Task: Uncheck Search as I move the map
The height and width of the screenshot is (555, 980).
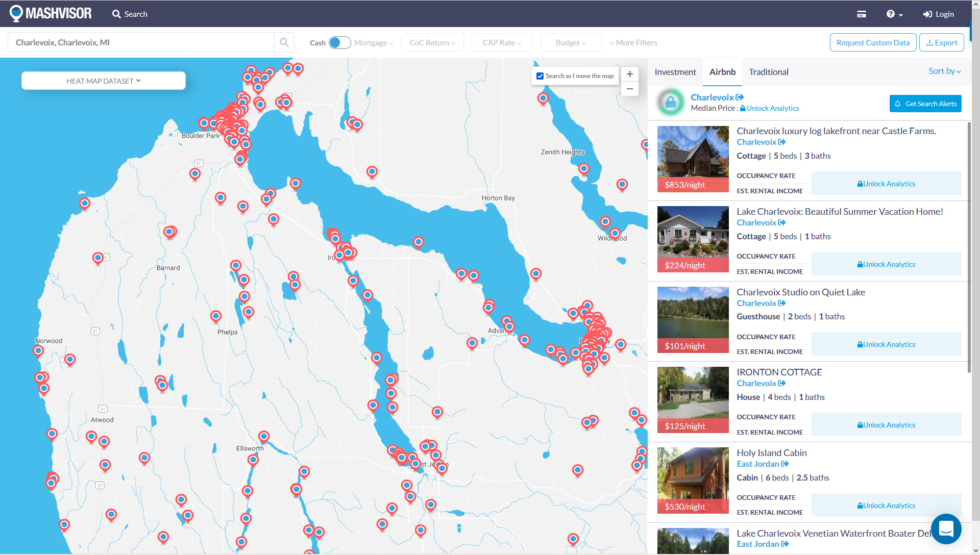Action: (540, 76)
